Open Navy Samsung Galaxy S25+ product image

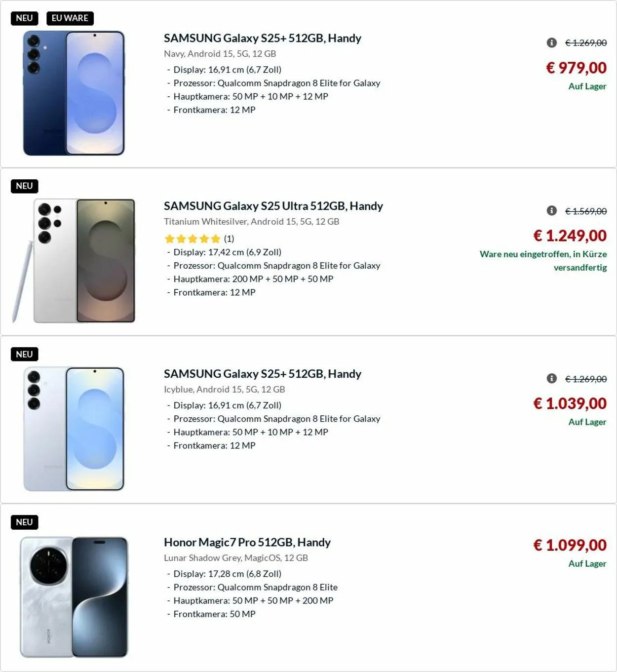(74, 93)
